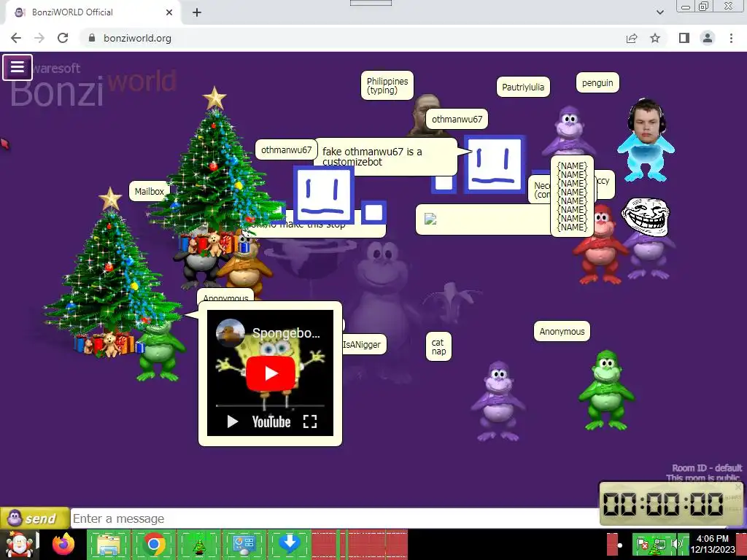Image resolution: width=747 pixels, height=560 pixels.
Task: Click the Philippines (typing) name tag
Action: (x=387, y=86)
